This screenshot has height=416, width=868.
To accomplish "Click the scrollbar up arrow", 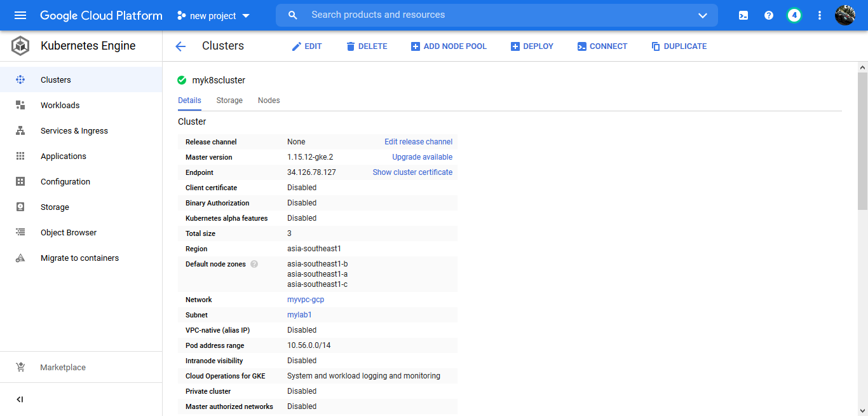I will [x=862, y=67].
